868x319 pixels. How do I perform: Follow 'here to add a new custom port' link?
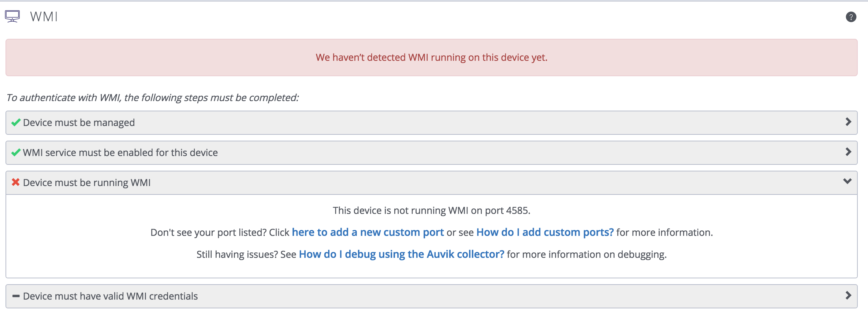[x=368, y=232]
